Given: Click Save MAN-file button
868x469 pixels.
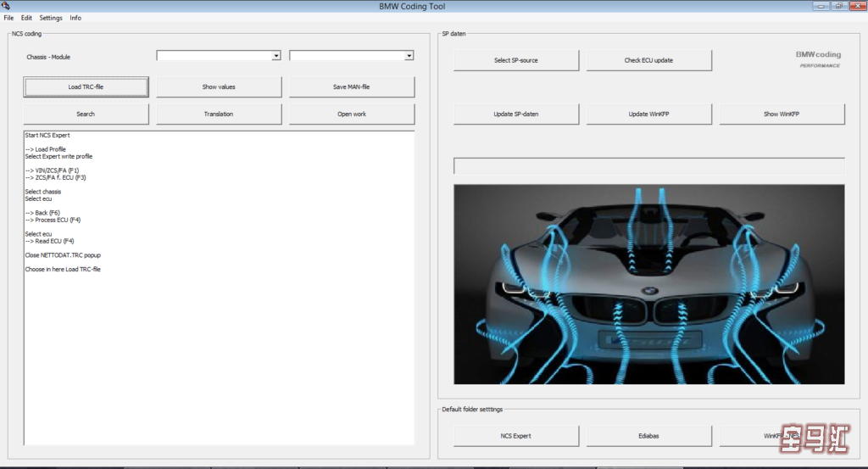Looking at the screenshot, I should click(x=351, y=87).
